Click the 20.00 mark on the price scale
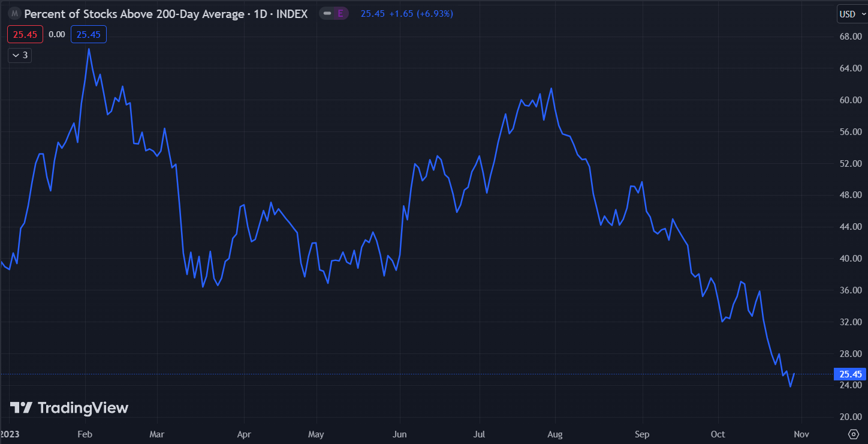Image resolution: width=868 pixels, height=444 pixels. tap(851, 417)
